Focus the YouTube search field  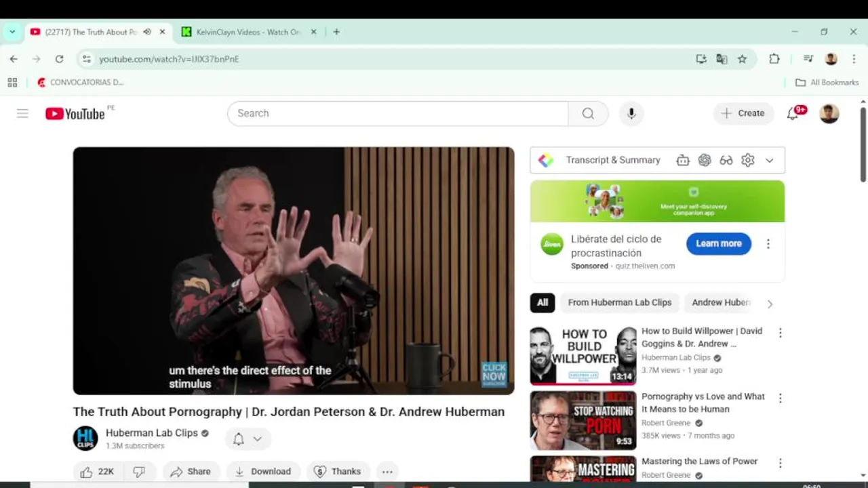(x=397, y=113)
